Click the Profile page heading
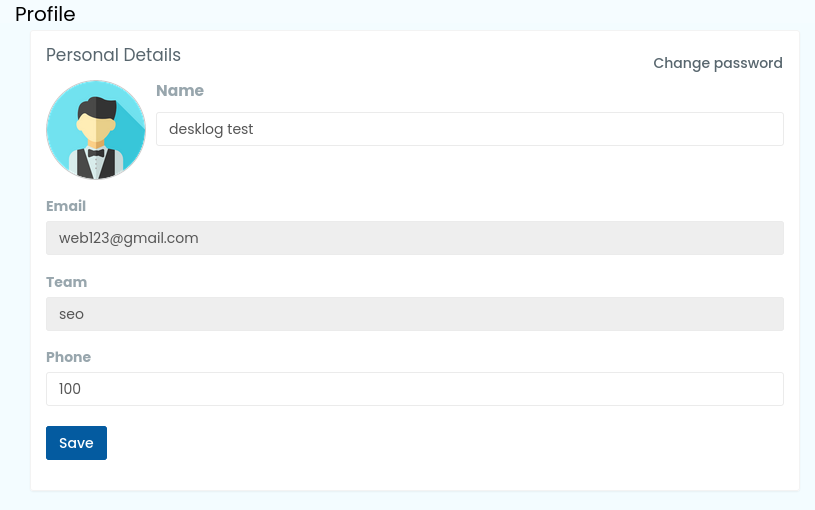 pyautogui.click(x=45, y=14)
